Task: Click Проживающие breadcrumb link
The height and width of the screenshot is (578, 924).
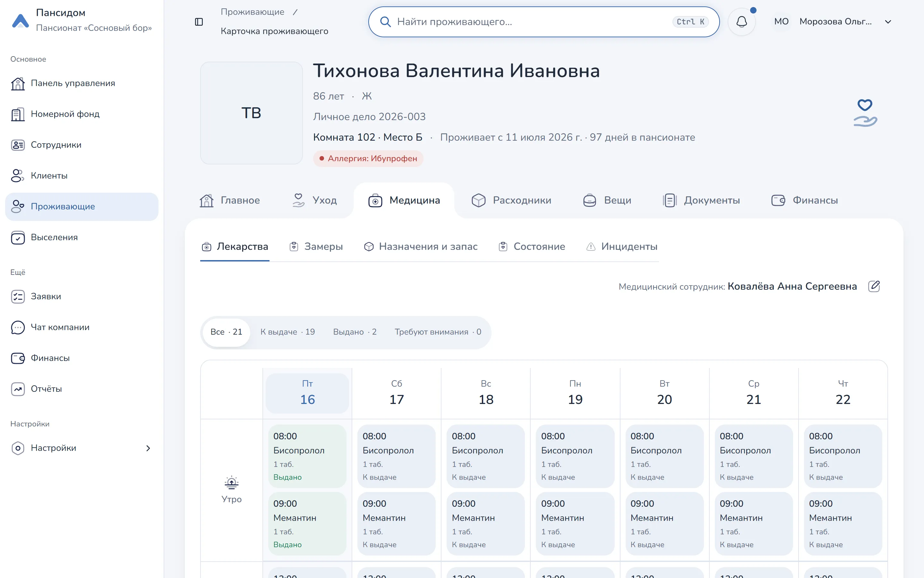Action: (x=252, y=12)
